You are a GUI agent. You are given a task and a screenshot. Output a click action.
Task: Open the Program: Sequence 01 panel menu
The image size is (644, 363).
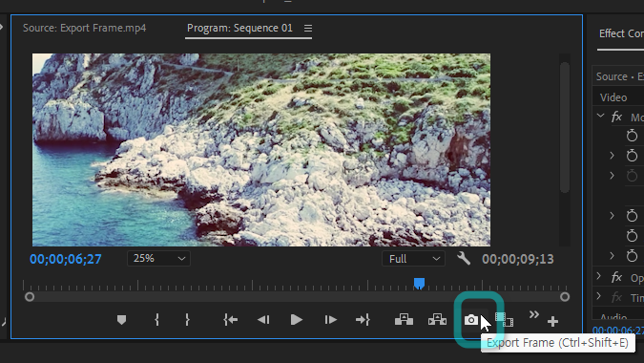click(x=308, y=29)
